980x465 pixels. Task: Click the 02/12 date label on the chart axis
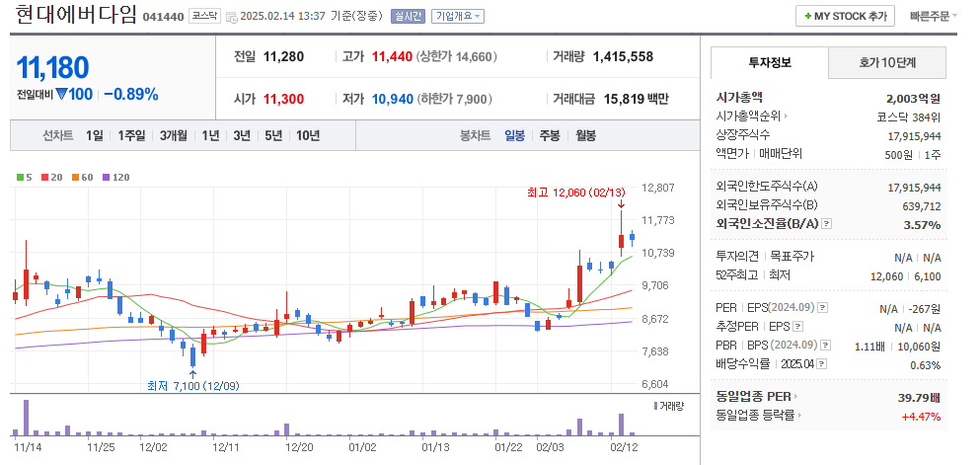click(623, 447)
